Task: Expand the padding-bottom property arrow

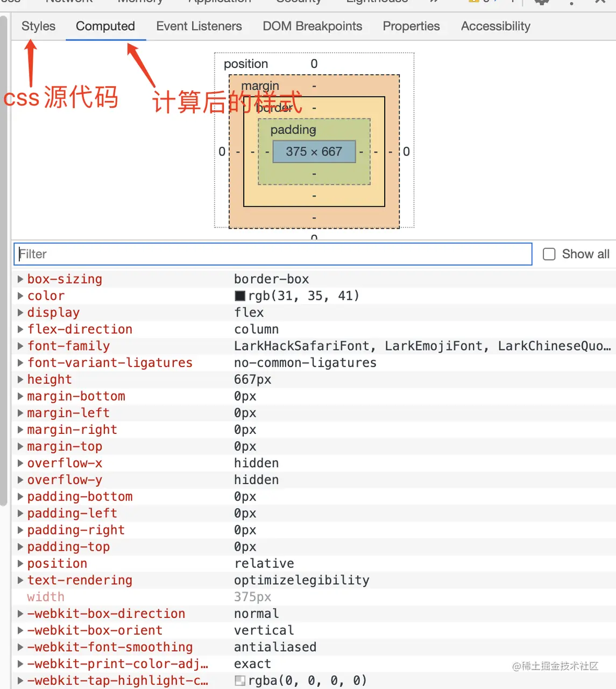Action: coord(20,496)
